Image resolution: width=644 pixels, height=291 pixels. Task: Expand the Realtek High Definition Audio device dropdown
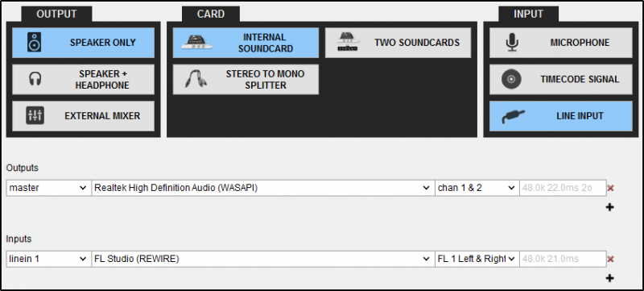point(263,188)
